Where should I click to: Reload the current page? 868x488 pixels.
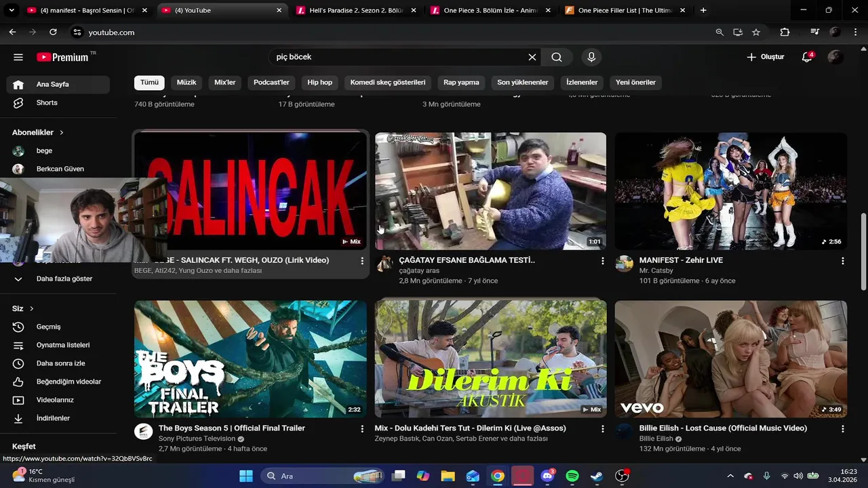(53, 33)
